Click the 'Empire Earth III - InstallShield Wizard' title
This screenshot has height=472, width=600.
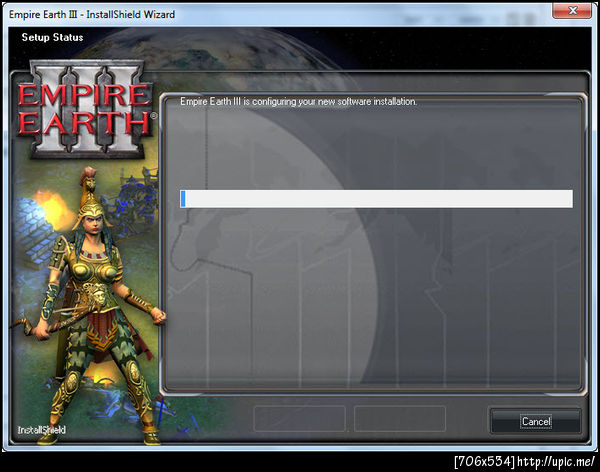(92, 15)
